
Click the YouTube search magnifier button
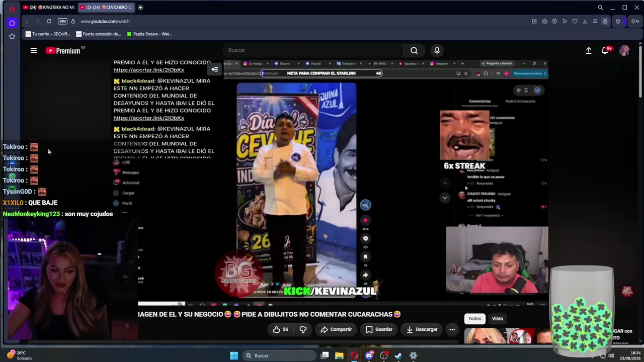coord(414,50)
